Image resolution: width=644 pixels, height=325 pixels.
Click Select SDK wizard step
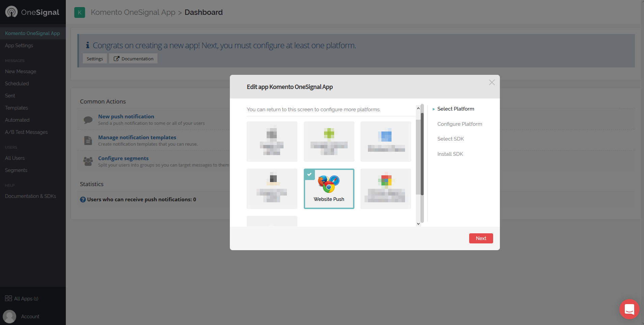point(451,139)
